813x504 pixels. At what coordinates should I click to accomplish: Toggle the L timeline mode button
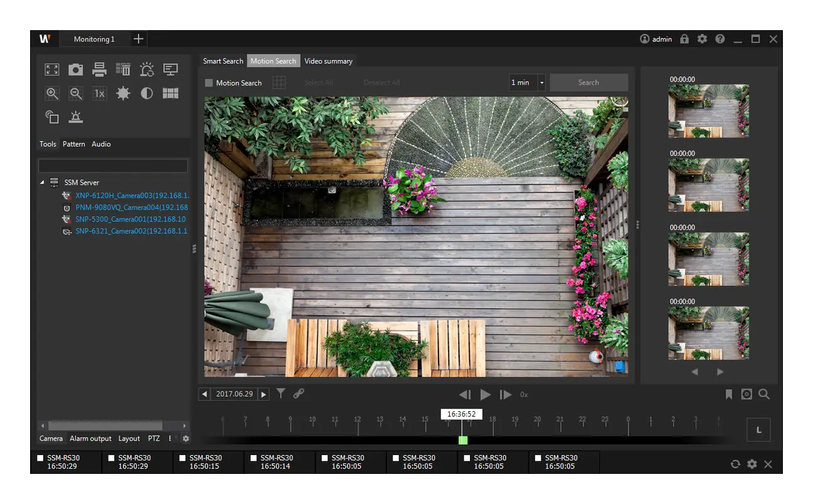point(759,430)
